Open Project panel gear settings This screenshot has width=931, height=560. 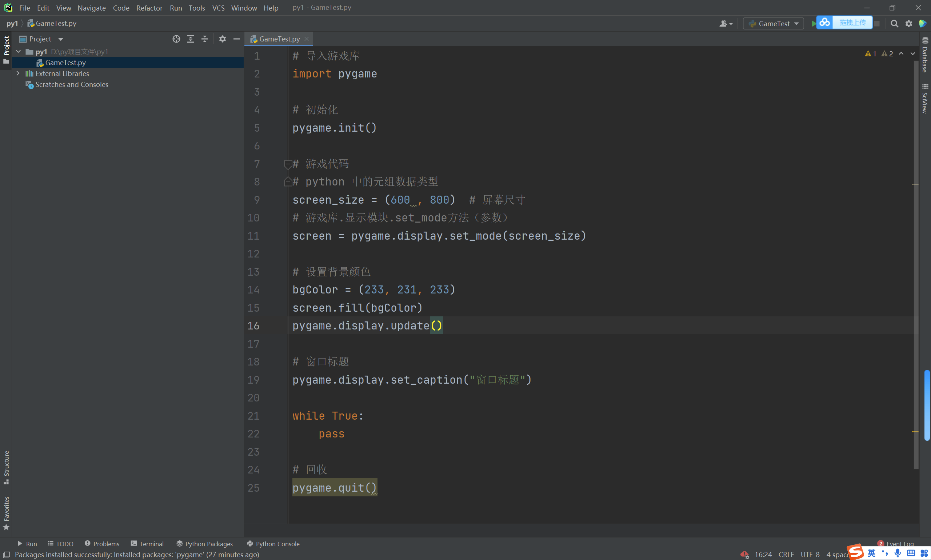(223, 39)
